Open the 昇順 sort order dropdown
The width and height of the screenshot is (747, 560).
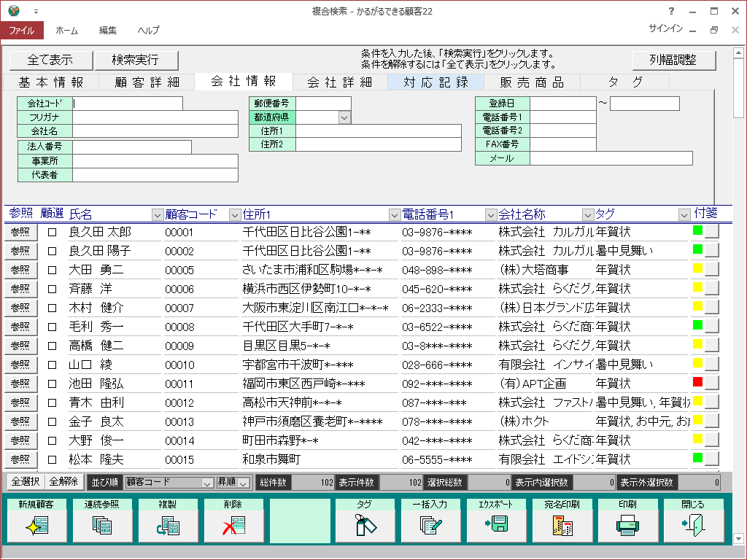243,483
